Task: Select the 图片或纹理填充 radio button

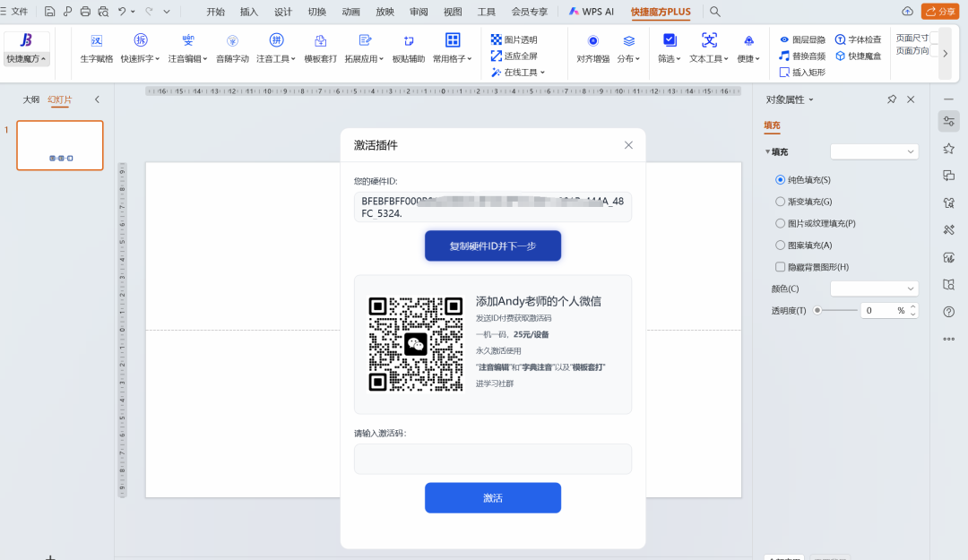Action: tap(781, 222)
